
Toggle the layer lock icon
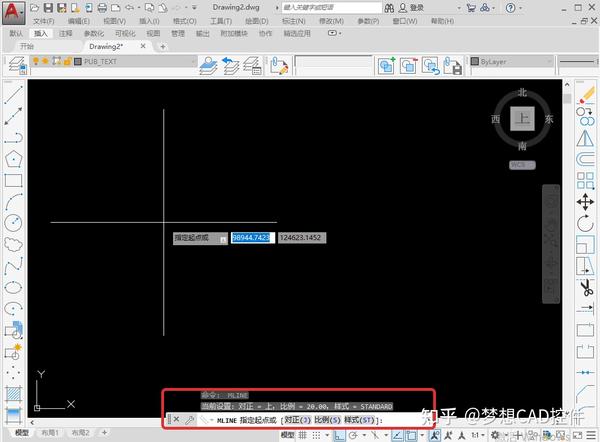click(x=67, y=61)
